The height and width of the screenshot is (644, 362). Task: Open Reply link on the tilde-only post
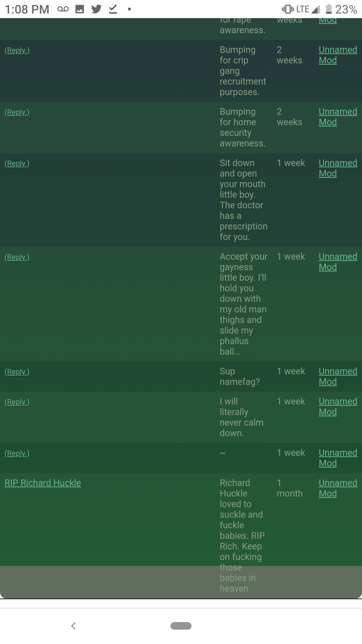point(17,453)
